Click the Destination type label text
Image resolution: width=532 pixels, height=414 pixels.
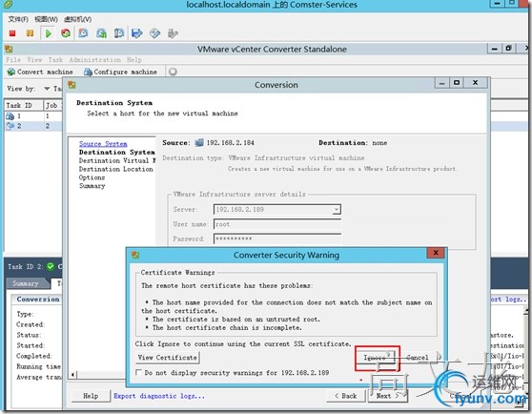click(193, 157)
